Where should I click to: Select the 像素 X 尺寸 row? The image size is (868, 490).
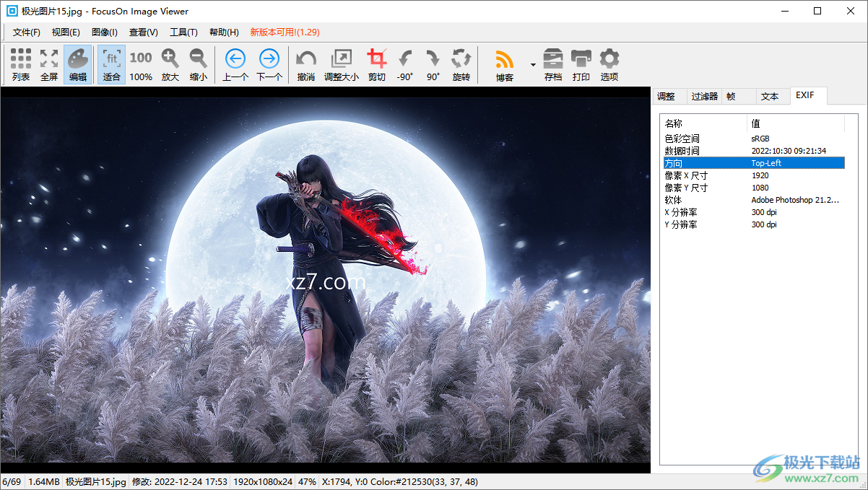[754, 175]
